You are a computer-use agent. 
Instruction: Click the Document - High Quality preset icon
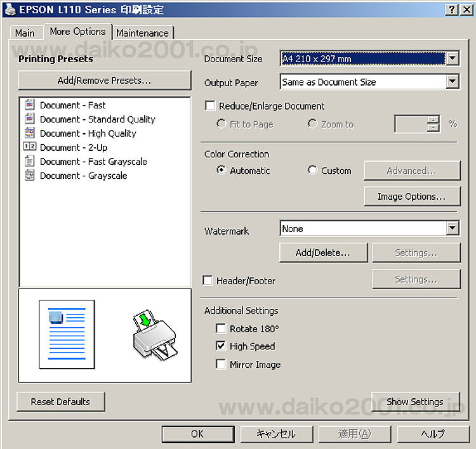pos(29,133)
